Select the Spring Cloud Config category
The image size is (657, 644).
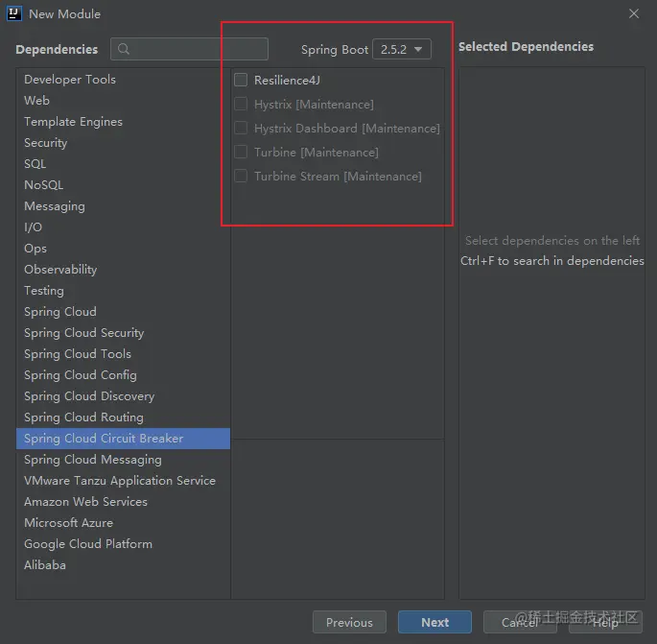tap(123, 375)
